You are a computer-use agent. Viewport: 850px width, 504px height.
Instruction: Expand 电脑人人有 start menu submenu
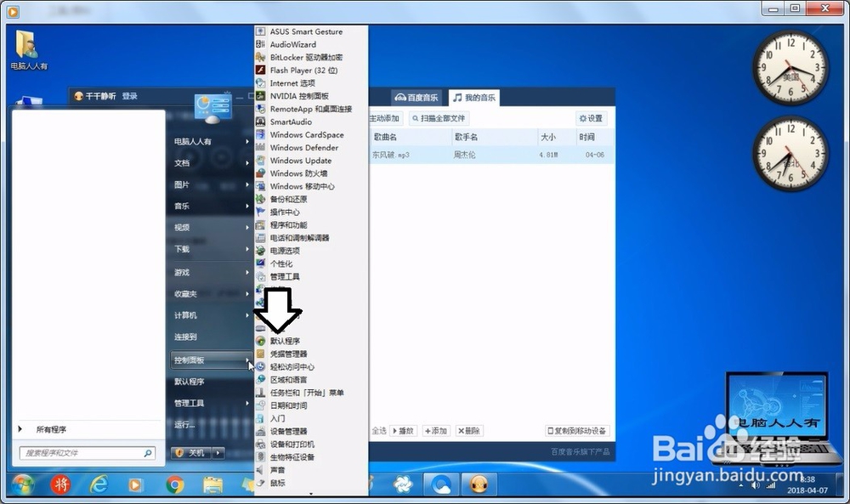[212, 141]
